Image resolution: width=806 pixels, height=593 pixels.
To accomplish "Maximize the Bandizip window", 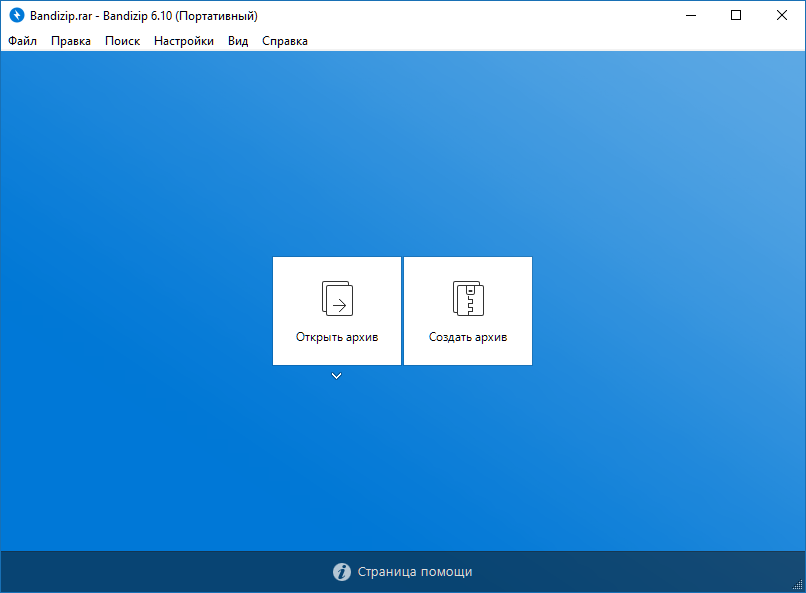I will (x=736, y=15).
